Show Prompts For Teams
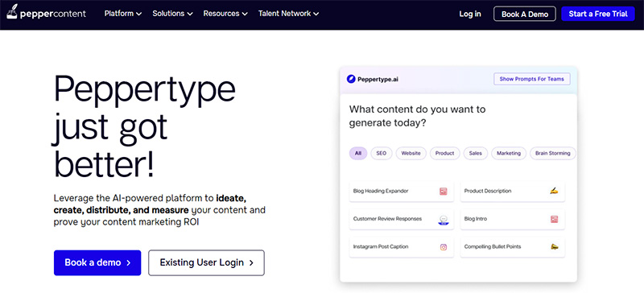 [531, 79]
